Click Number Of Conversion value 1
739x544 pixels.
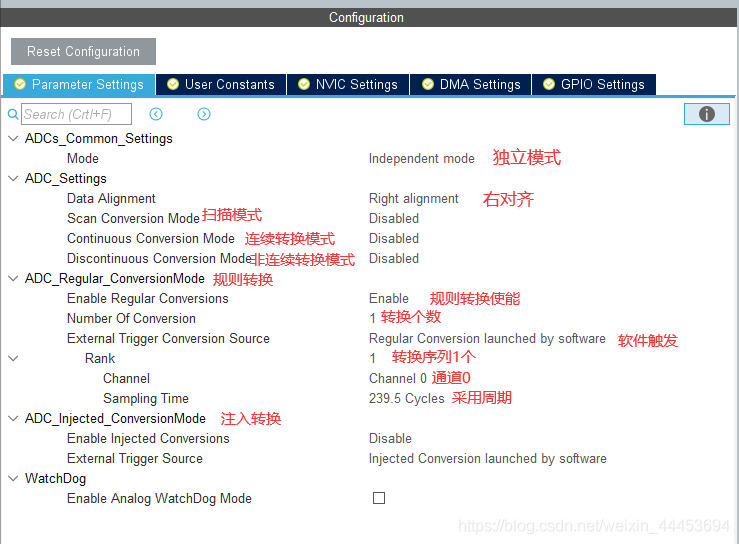(x=372, y=319)
